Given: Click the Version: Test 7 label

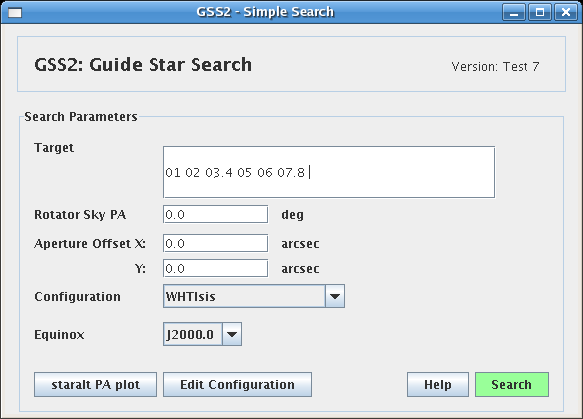Looking at the screenshot, I should tap(495, 67).
